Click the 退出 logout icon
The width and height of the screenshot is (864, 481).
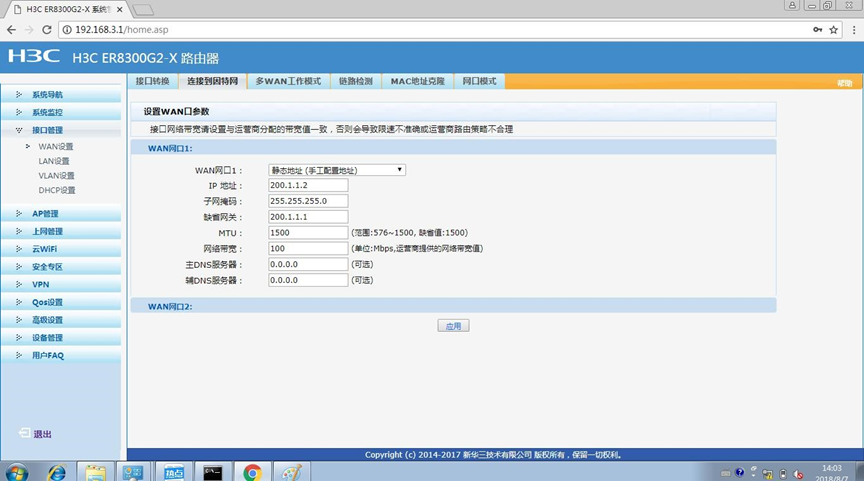24,433
